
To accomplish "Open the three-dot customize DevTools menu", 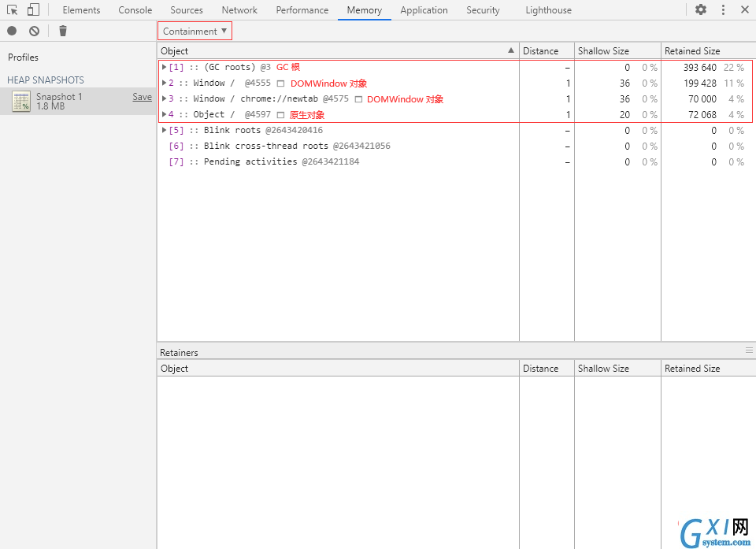I will coord(723,9).
